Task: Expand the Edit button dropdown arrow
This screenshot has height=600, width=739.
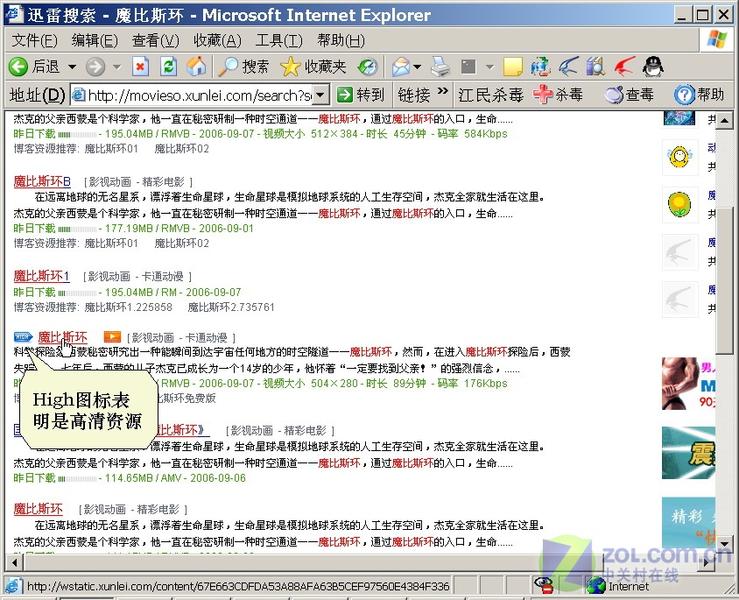Action: (490, 67)
